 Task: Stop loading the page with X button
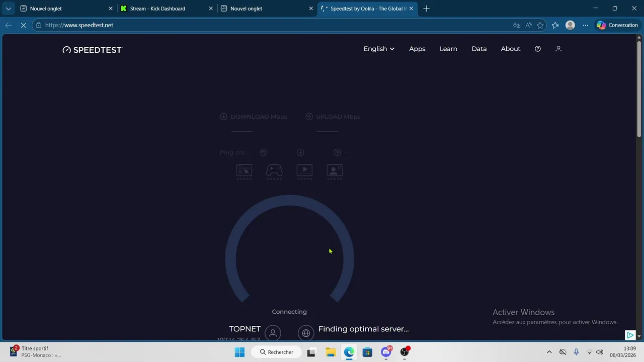click(23, 25)
